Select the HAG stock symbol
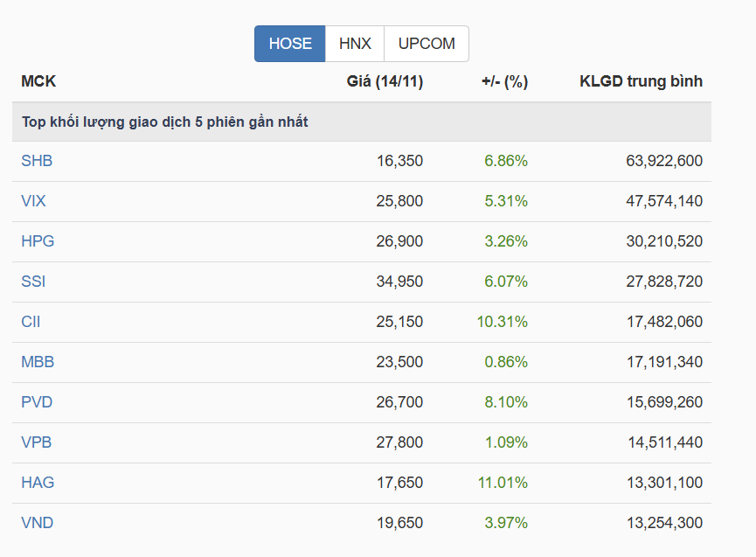The width and height of the screenshot is (756, 557). pos(38,483)
